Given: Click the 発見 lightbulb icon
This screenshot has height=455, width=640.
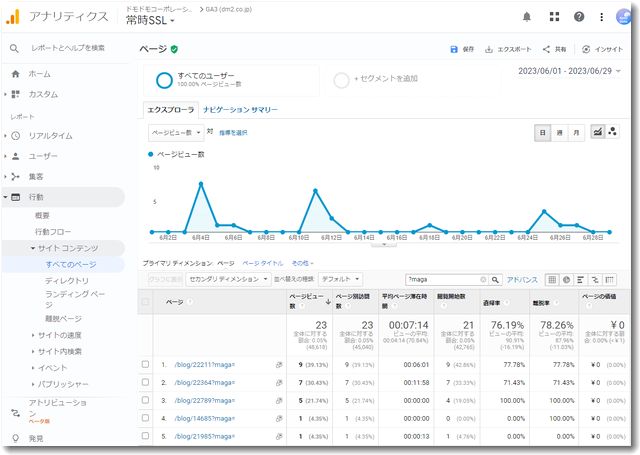Looking at the screenshot, I should 16,438.
